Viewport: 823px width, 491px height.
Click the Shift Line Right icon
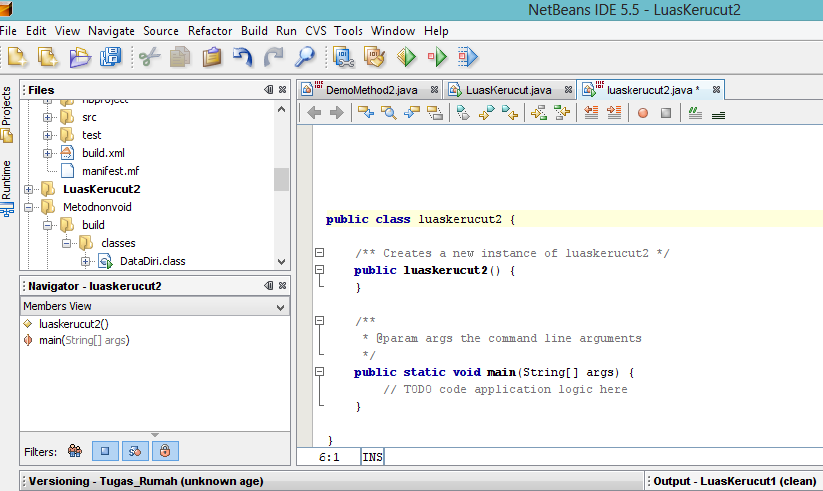click(x=614, y=112)
